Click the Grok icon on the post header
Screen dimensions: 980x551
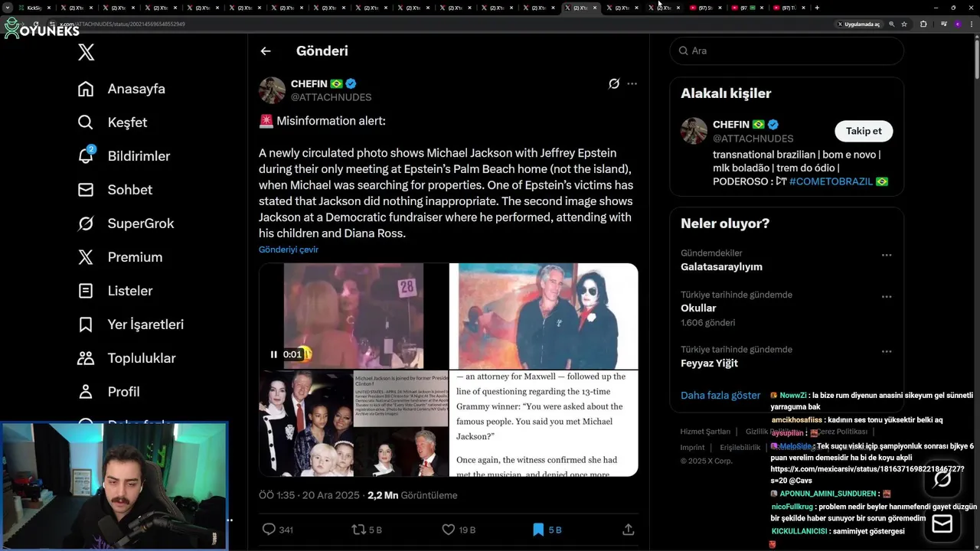(x=613, y=83)
